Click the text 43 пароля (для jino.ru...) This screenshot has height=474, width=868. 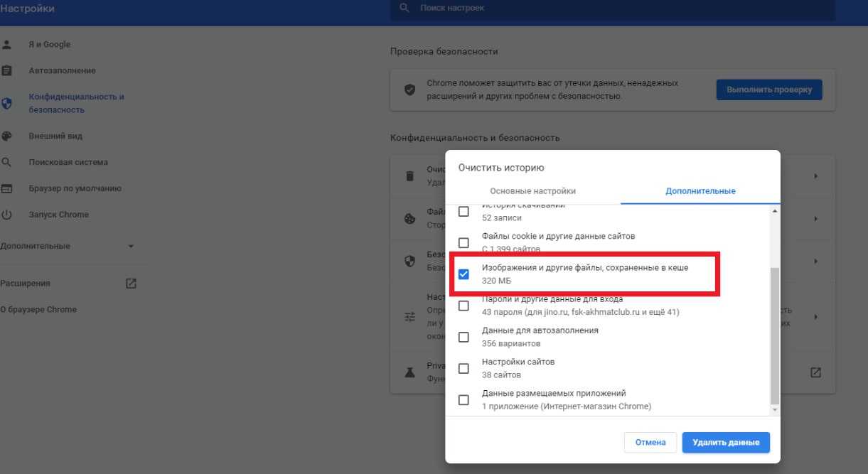(x=581, y=312)
